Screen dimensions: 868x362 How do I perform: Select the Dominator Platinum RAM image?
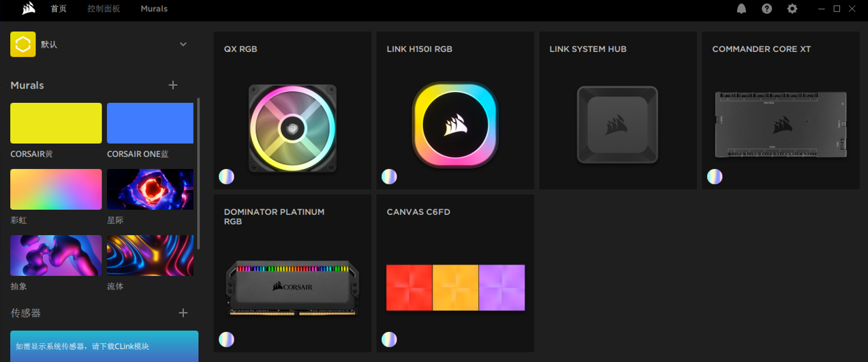point(292,288)
